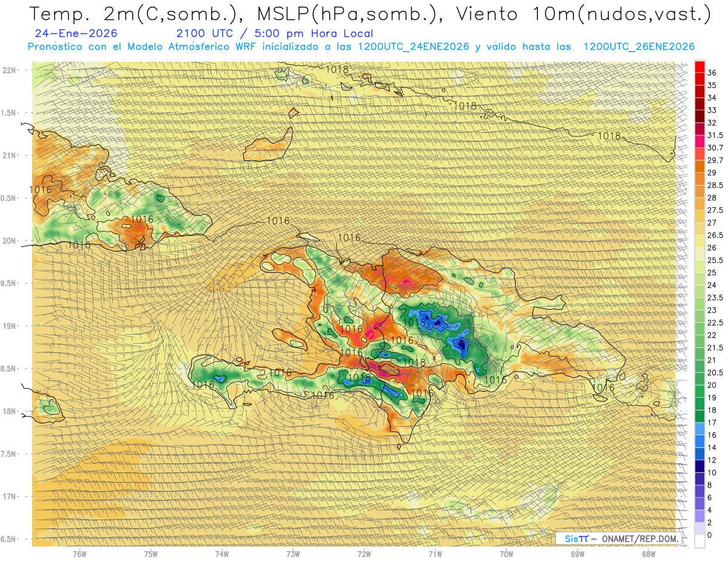This screenshot has height=562, width=728.
Task: Click longitude label '75W'
Action: click(150, 554)
